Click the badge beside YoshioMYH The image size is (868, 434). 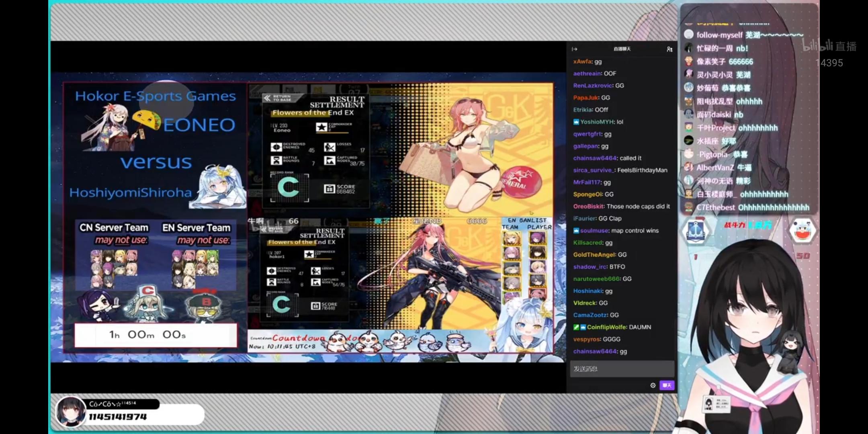coord(576,122)
